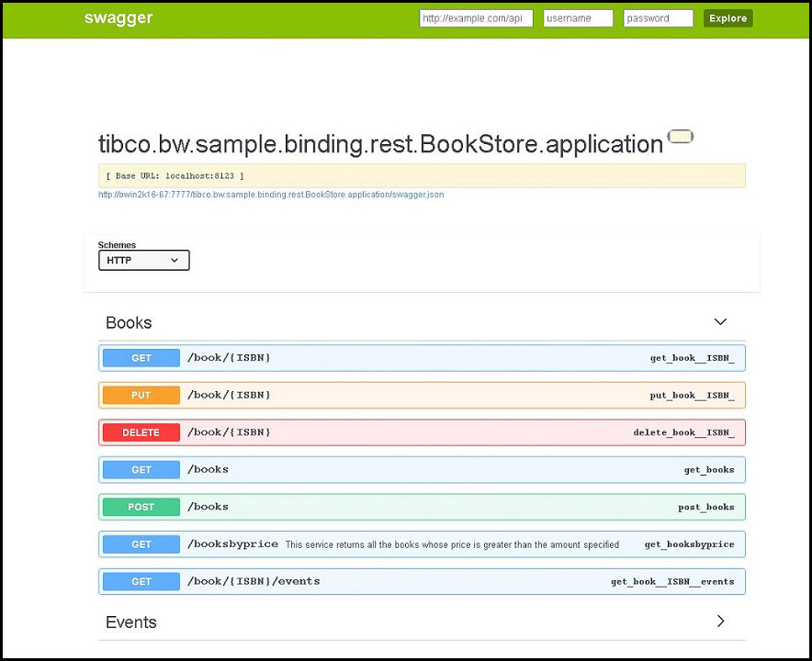
Task: Open the Schemes HTTP dropdown
Action: 144,261
